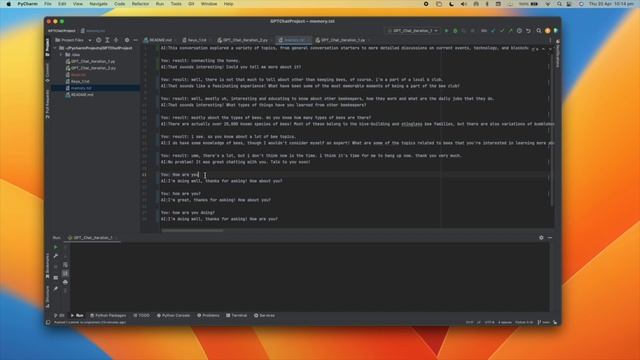Click the green Debug bug icon

(455, 31)
